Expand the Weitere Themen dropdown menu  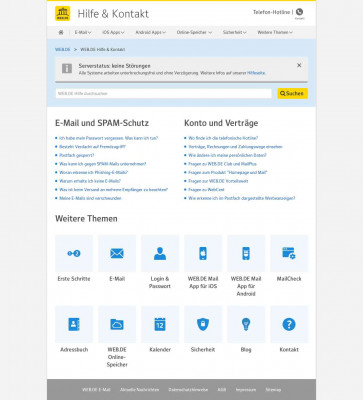coord(275,32)
